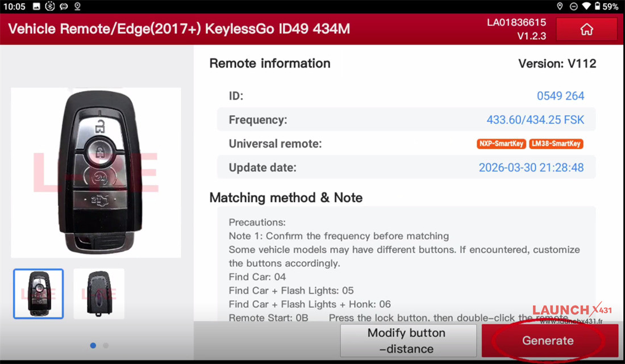This screenshot has height=364, width=625.
Task: Tap the picture notification icon
Action: tap(36, 6)
